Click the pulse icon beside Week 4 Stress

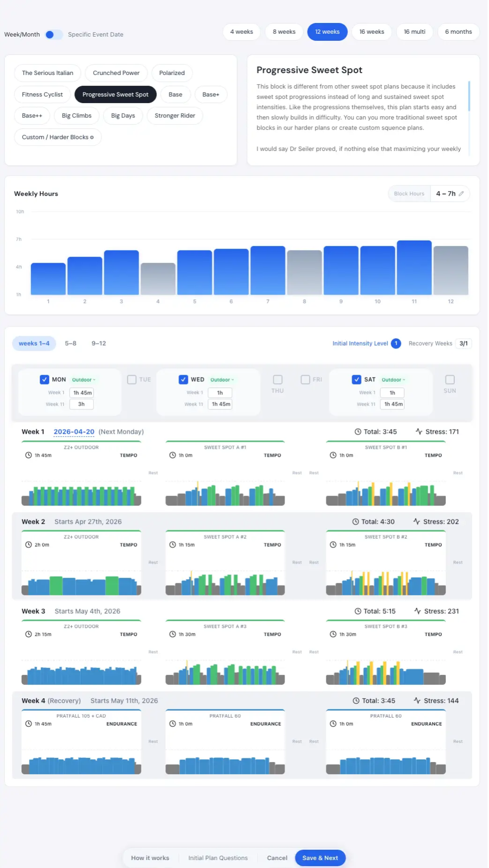(417, 701)
